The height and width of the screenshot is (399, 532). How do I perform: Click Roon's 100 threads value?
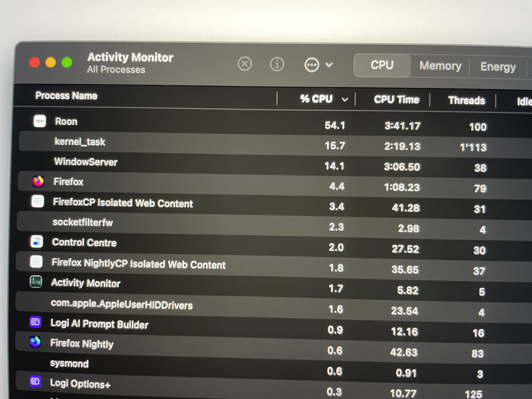(478, 127)
